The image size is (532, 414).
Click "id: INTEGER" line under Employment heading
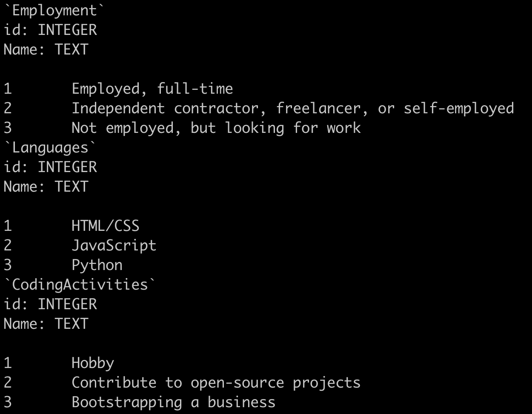click(50, 30)
